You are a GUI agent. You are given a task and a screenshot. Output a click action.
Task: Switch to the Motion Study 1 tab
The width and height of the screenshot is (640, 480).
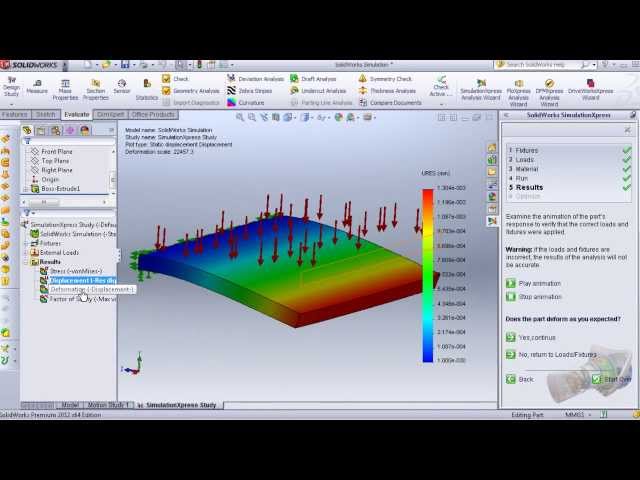(x=106, y=405)
